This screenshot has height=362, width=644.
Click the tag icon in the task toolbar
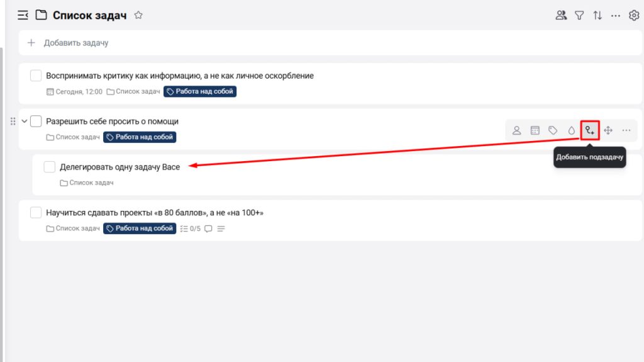coord(553,130)
